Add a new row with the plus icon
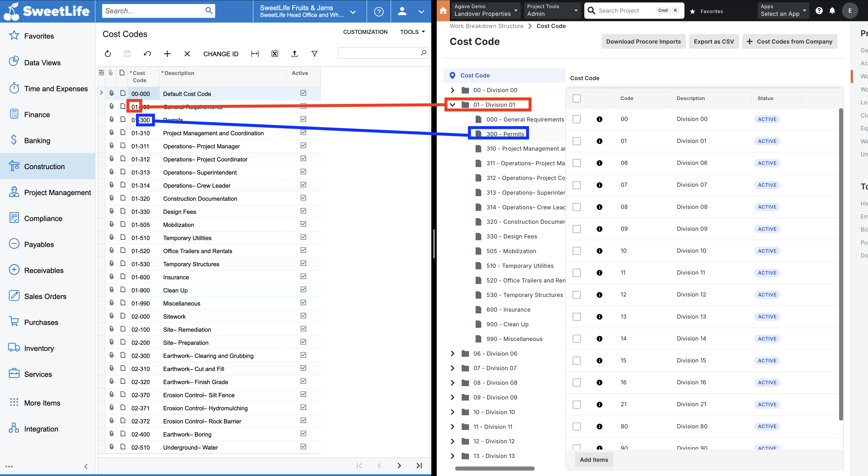Screen dimensions: 868x476 pos(167,54)
